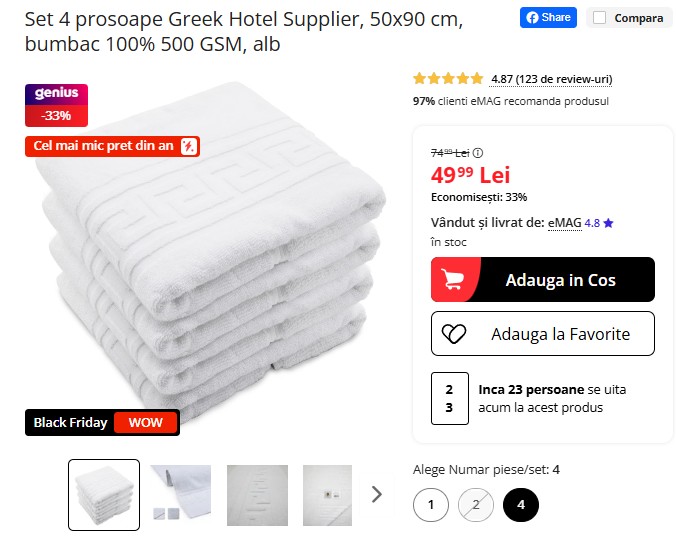Click the genius badge

56,94
